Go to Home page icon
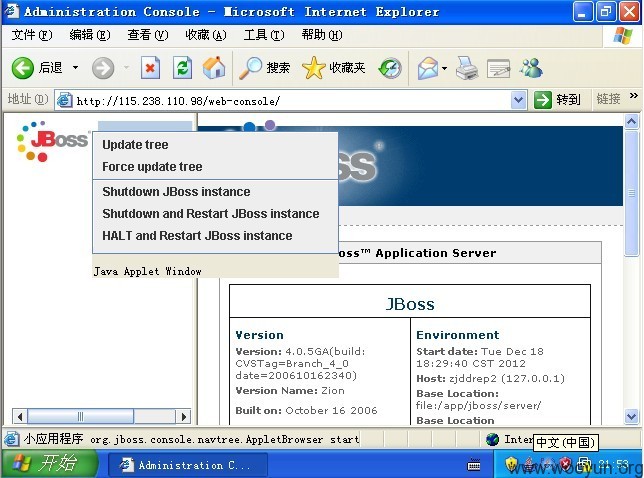Viewport: 644px width, 478px height. pos(214,67)
